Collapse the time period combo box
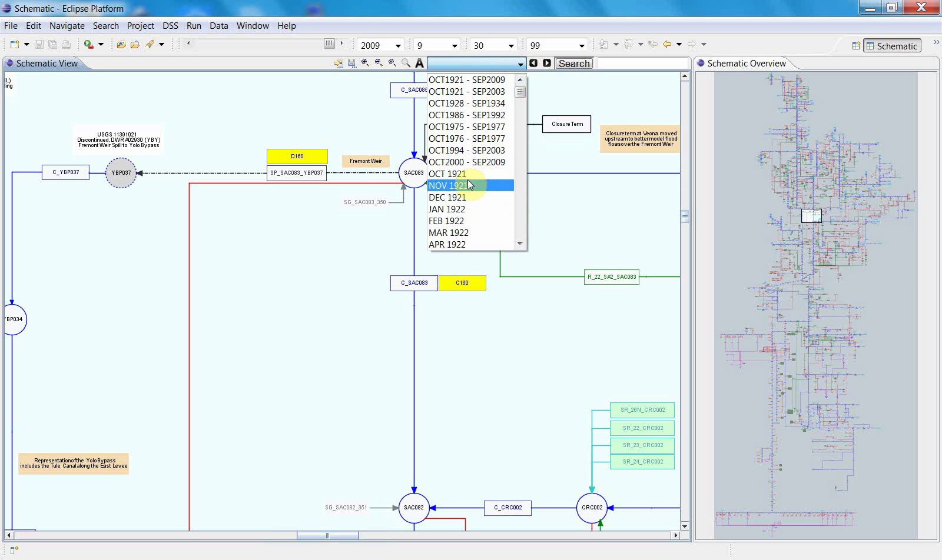The image size is (942, 560). [520, 64]
